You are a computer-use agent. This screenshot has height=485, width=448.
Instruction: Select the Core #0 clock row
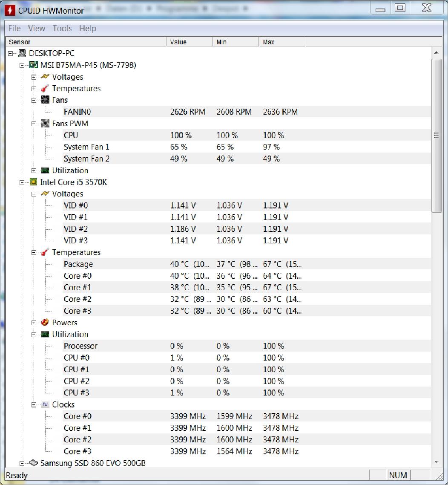(247, 416)
